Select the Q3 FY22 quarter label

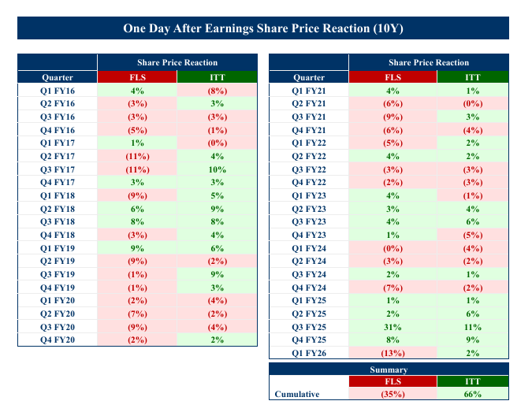(309, 169)
